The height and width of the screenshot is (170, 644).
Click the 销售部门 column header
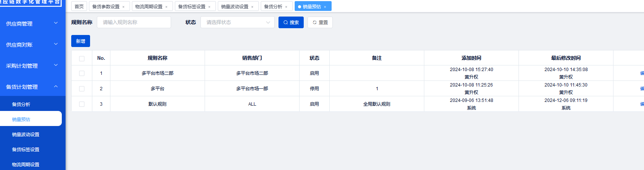(x=252, y=58)
